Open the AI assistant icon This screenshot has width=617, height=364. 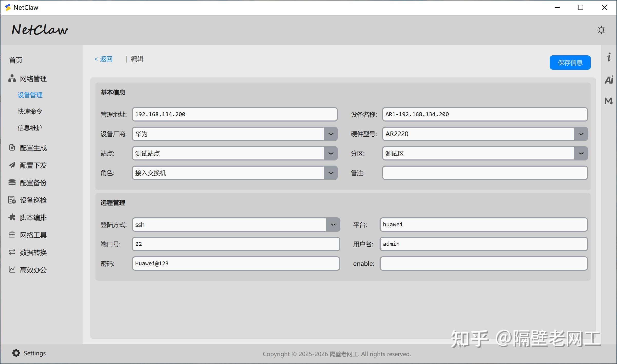point(609,80)
